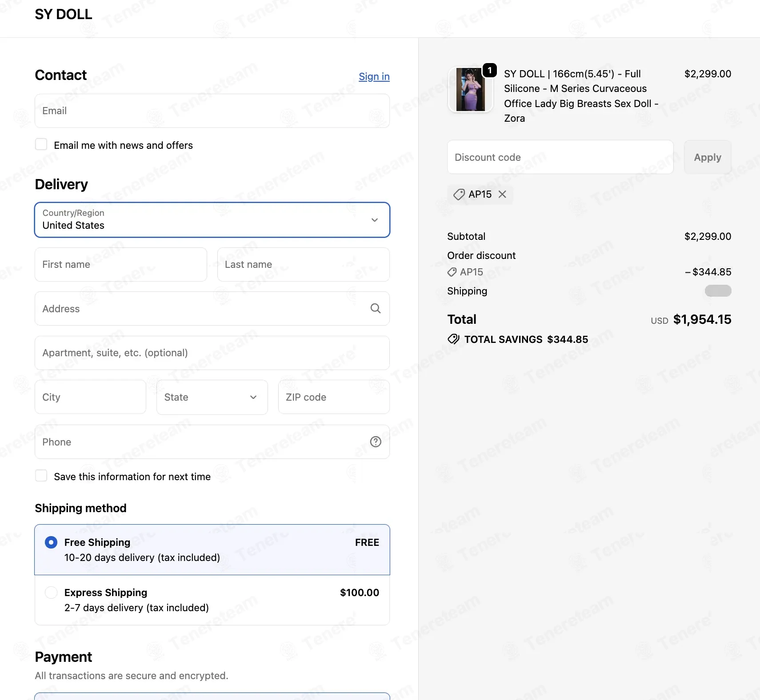Click the 'All transactions are secure and encrypted.' text
The image size is (760, 700).
point(132,676)
